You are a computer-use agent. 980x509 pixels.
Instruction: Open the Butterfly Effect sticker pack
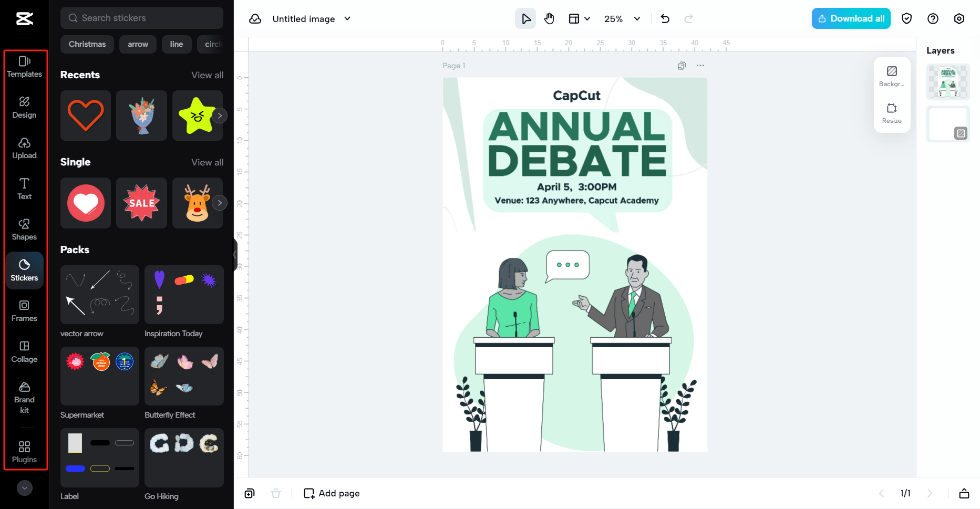[x=184, y=376]
